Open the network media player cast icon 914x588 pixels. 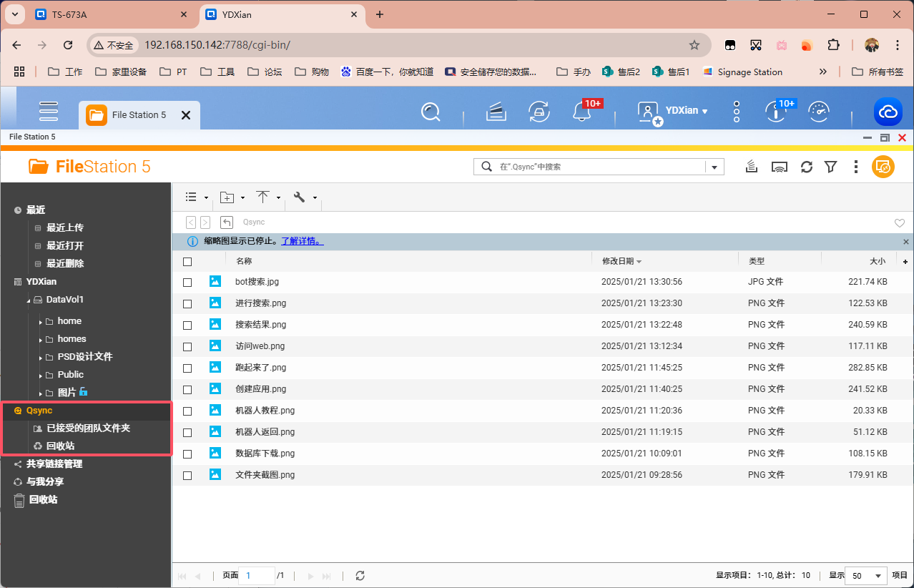point(780,167)
